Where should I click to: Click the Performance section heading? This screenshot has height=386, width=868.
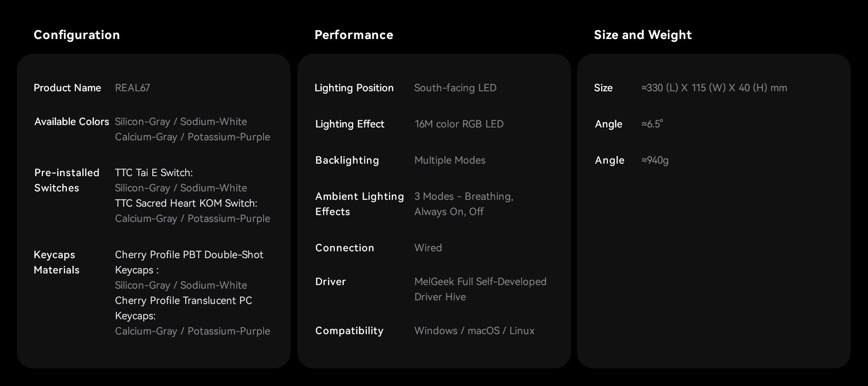coord(354,35)
